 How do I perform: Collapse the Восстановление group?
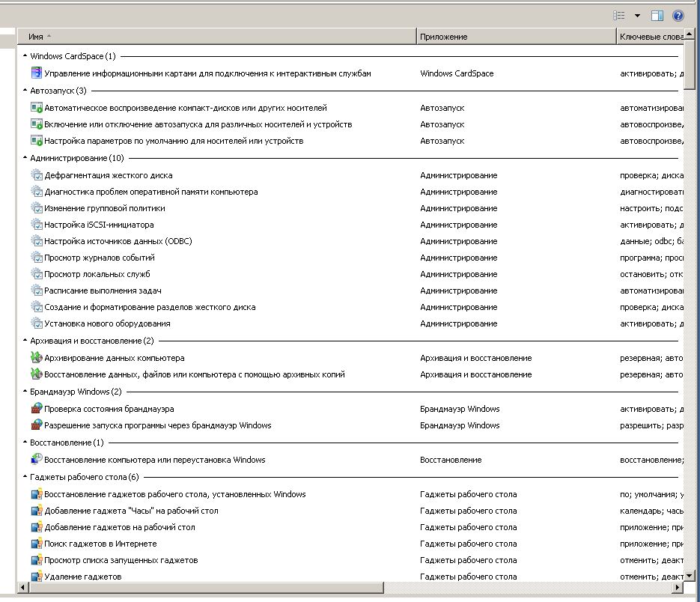pyautogui.click(x=25, y=442)
